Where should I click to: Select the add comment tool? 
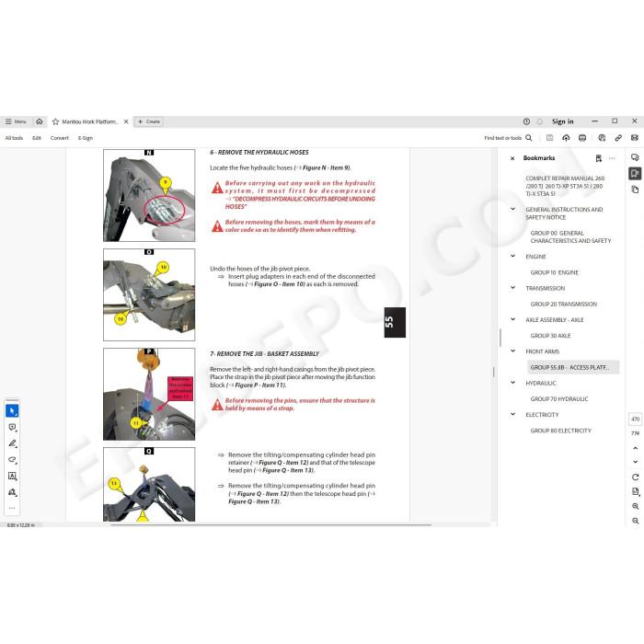[12, 428]
